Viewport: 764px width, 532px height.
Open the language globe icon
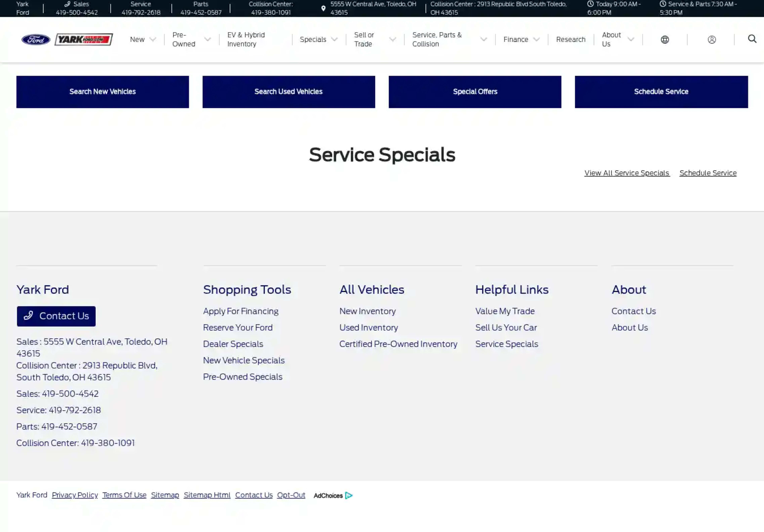665,40
